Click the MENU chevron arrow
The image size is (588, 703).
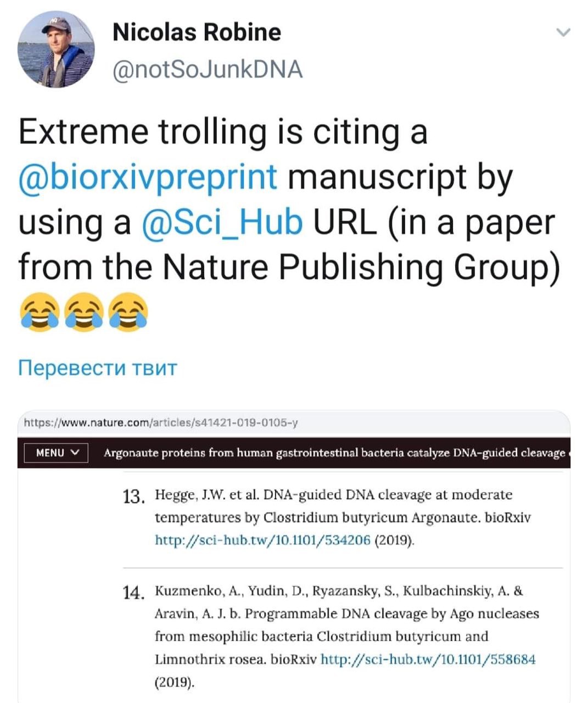(x=76, y=453)
